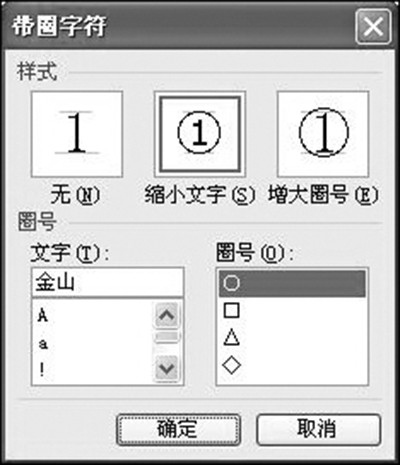Click the 缩小文字 (S) style label
The width and height of the screenshot is (400, 465).
click(x=200, y=195)
